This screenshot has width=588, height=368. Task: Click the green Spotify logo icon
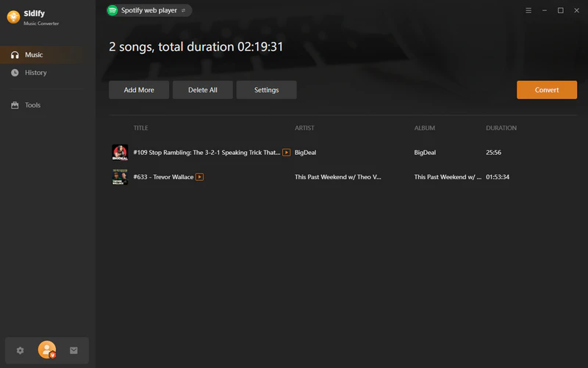point(112,10)
